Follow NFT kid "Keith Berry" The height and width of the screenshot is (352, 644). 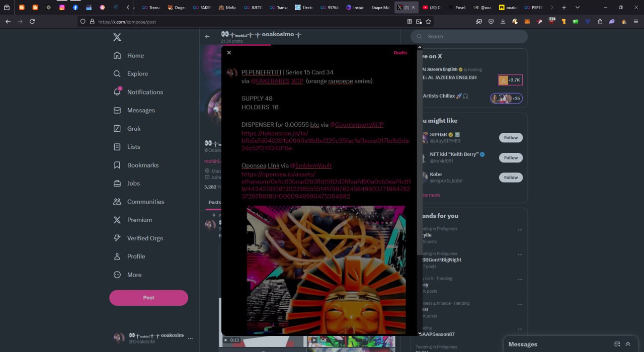point(511,158)
